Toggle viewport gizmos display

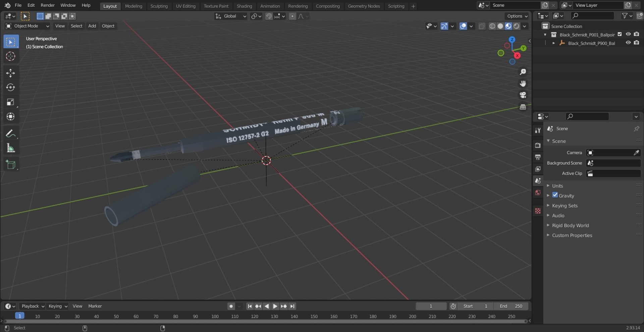click(x=444, y=26)
